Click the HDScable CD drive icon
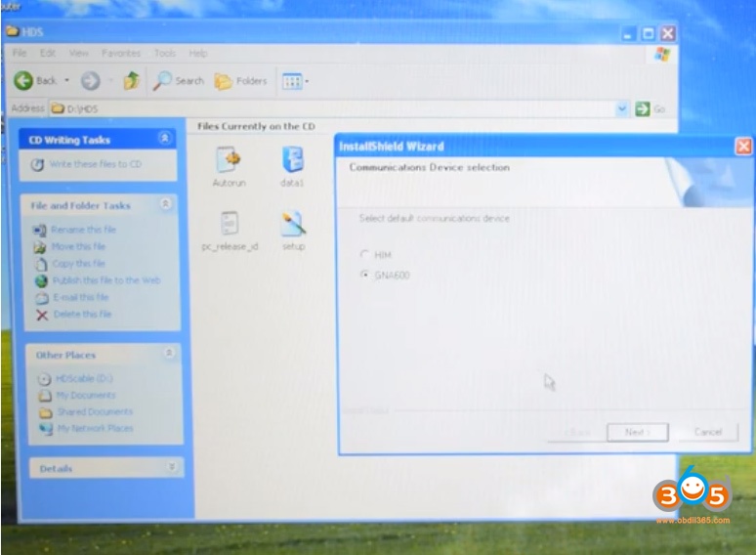Screen dimensions: 756x555 click(44, 379)
